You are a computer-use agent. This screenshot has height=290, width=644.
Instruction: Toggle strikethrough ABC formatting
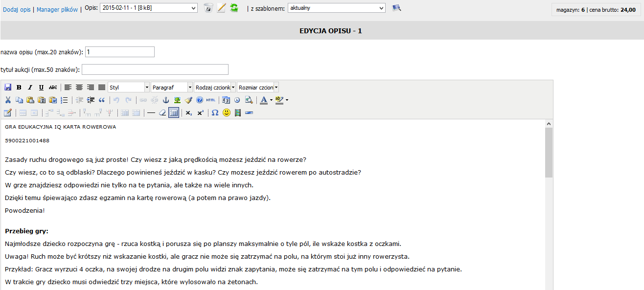53,88
